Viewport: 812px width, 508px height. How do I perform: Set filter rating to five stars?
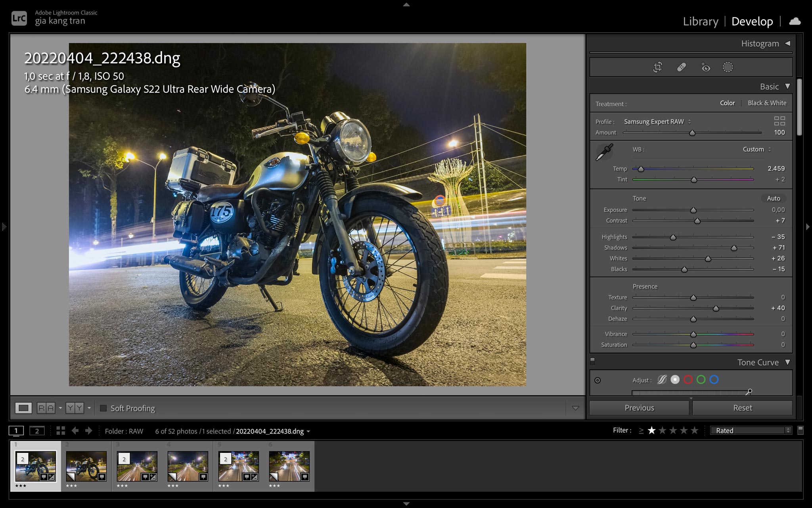point(695,431)
